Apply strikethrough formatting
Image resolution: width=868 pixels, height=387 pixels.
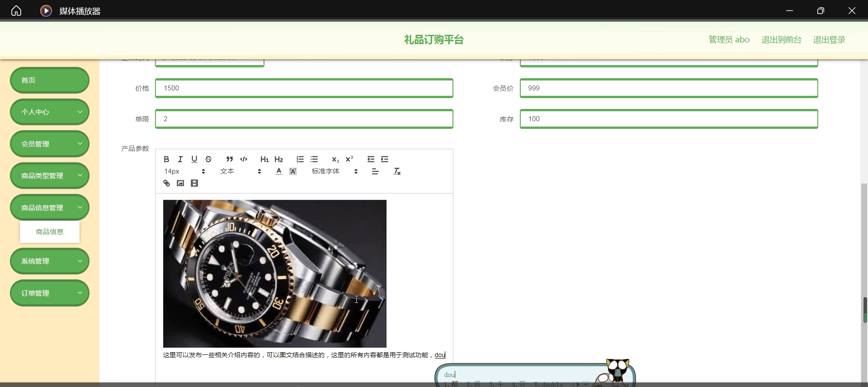tap(208, 159)
